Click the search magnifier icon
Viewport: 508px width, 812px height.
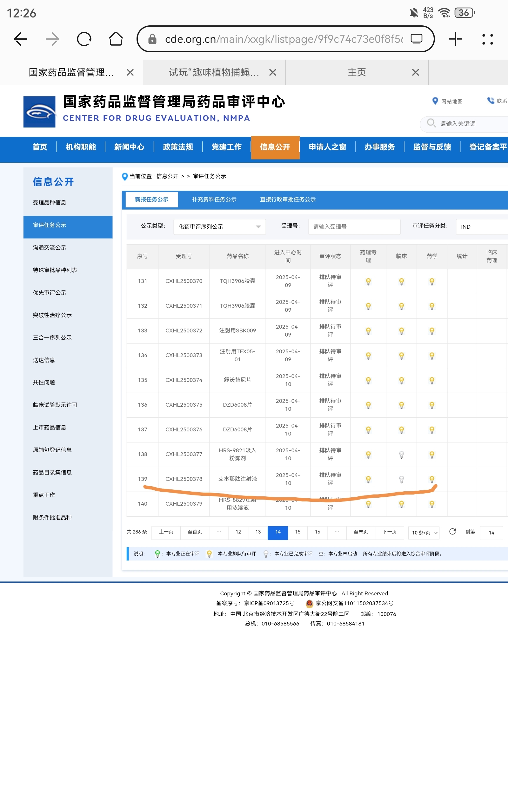tap(431, 123)
